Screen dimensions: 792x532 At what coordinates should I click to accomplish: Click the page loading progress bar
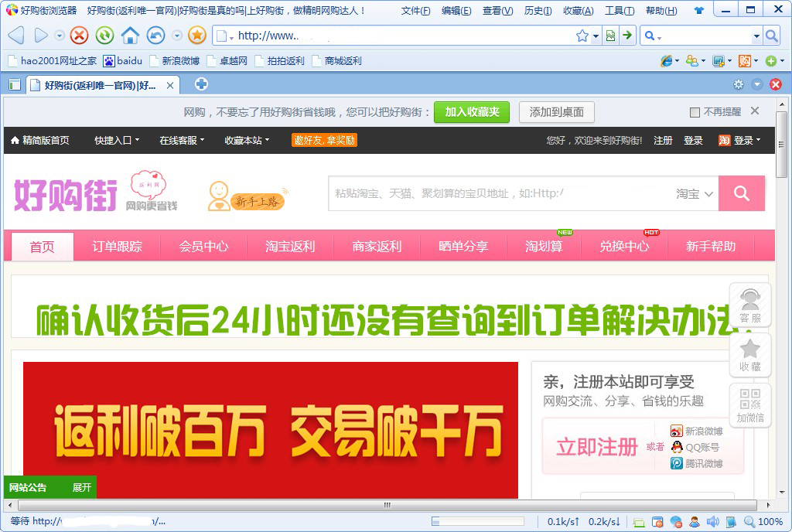point(477,522)
